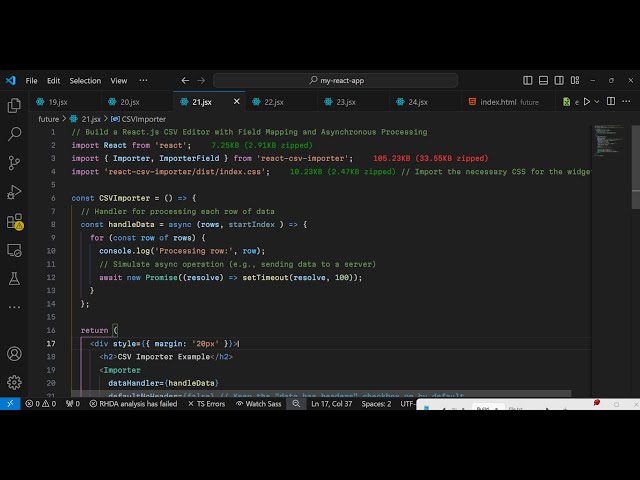Open the Search view in activity bar
Viewport: 640px width, 480px height.
pyautogui.click(x=14, y=133)
